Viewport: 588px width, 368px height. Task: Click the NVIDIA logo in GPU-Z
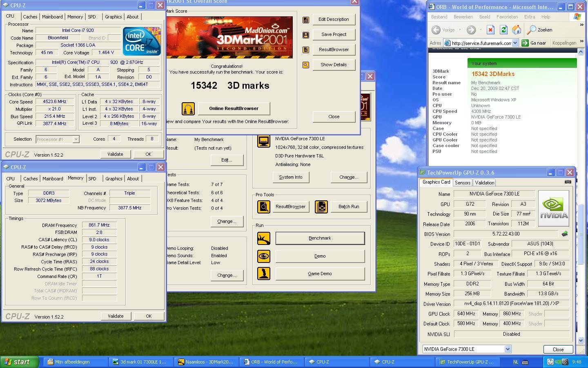tap(553, 208)
